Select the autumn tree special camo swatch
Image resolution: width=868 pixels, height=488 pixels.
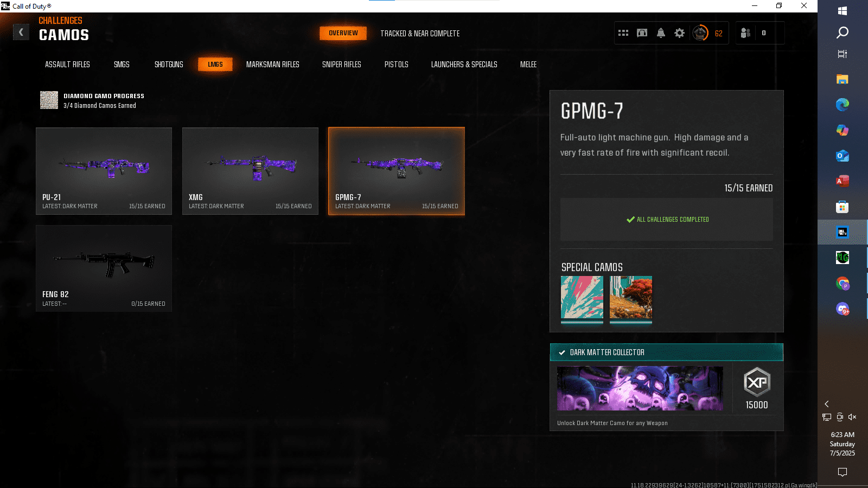click(x=630, y=297)
